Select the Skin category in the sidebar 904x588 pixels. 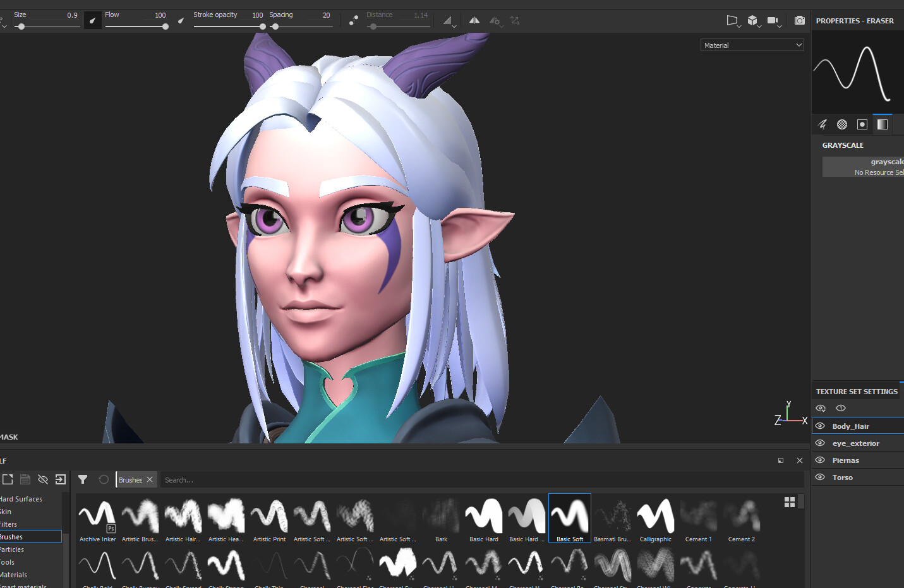(x=6, y=511)
